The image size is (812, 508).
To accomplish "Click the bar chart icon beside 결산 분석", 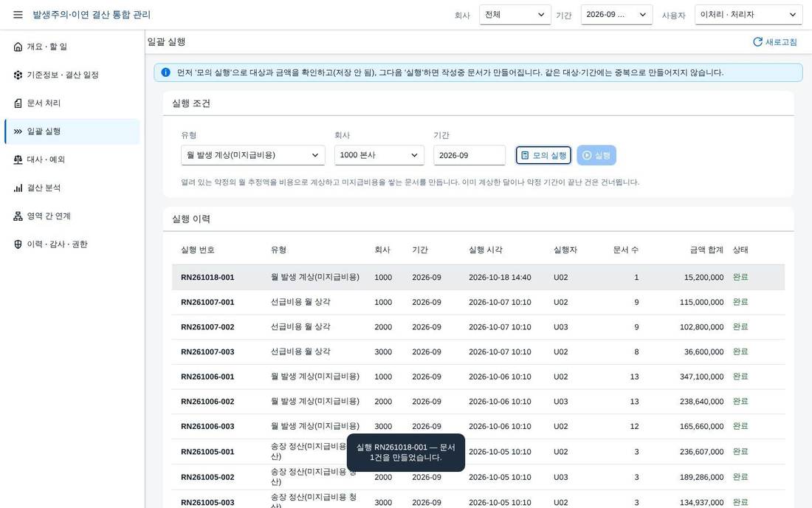I will tap(18, 188).
